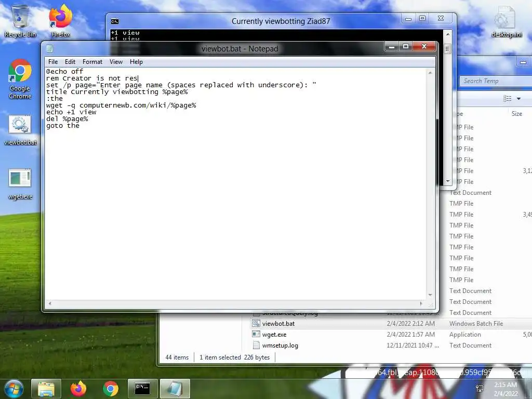The image size is (532, 399).
Task: Click the "Windows Batch File" type cell
Action: (476, 323)
